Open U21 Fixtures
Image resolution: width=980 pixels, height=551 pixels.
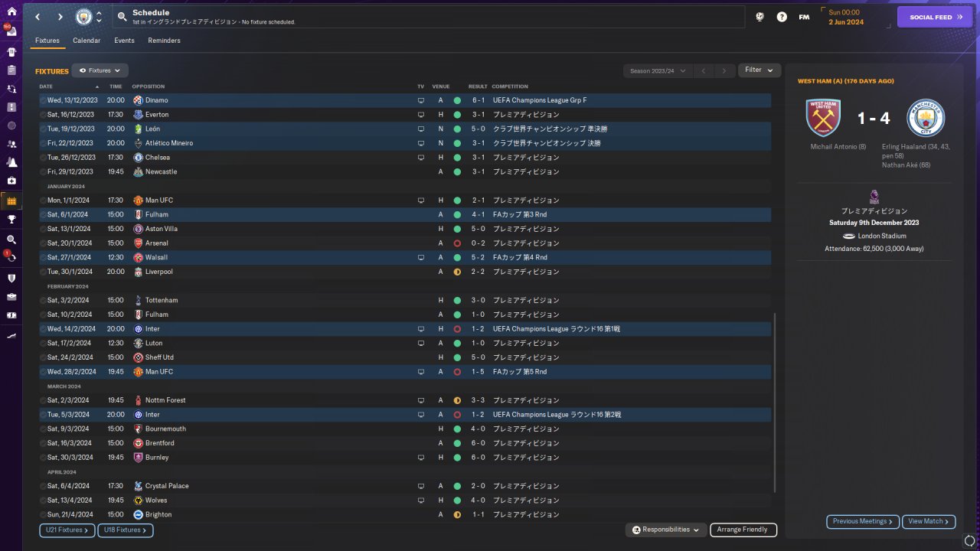[x=67, y=530]
